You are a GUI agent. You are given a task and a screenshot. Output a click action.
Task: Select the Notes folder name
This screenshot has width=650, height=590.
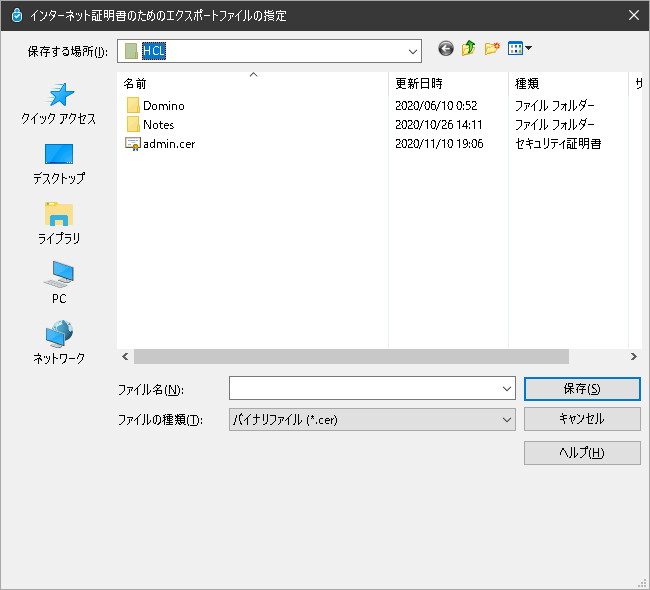158,125
